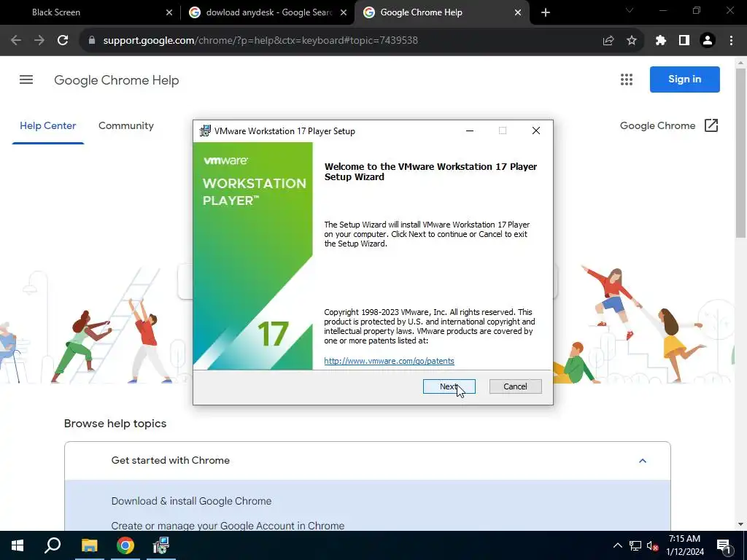The image size is (747, 560).
Task: Open Chrome Extensions puzzle icon
Action: 660,40
